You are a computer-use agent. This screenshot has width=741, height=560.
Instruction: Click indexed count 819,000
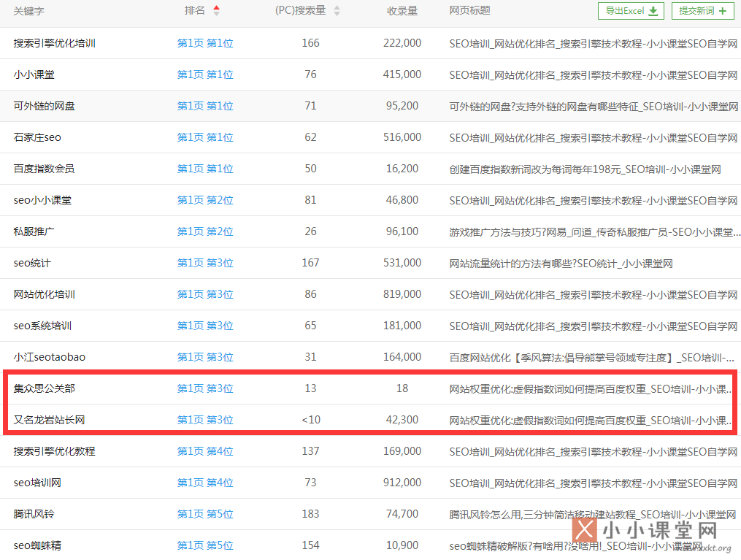pyautogui.click(x=402, y=294)
